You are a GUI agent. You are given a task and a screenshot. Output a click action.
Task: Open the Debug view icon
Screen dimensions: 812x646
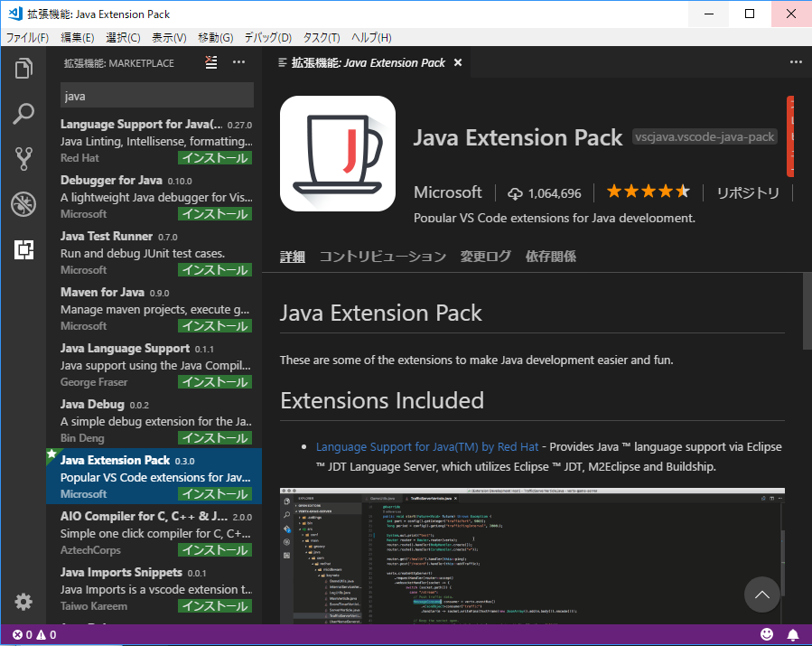click(x=23, y=203)
